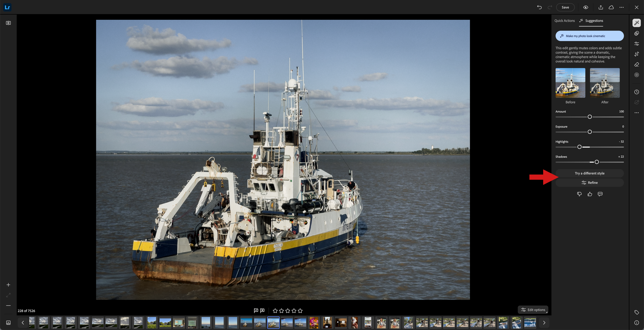Click the Highlights slider handle

[579, 147]
